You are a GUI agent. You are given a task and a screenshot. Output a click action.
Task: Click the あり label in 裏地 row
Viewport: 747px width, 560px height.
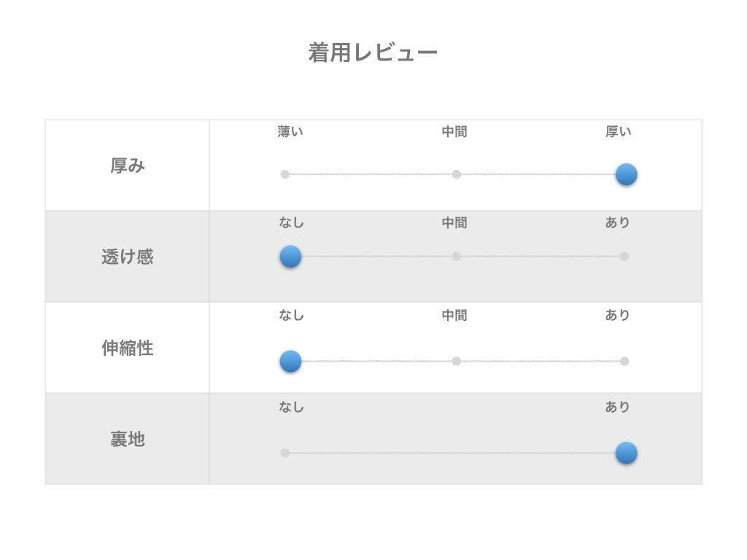click(x=617, y=408)
